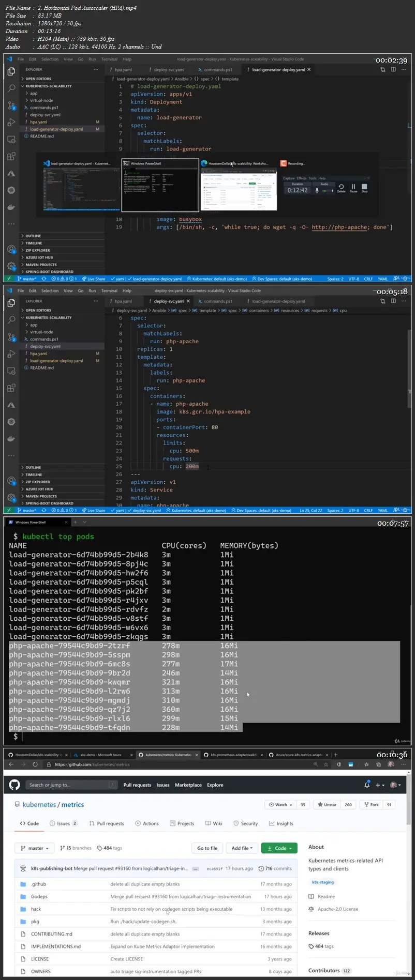Screen dimensions: 415x980
Task: Open Explorer more actions in deploy-svc.yaml frame
Action: (x=96, y=301)
